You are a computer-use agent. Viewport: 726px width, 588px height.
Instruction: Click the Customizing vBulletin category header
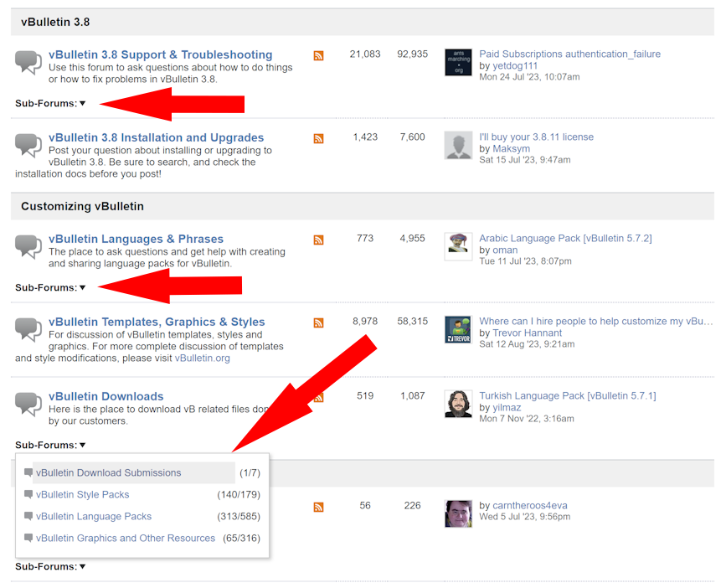[362, 206]
